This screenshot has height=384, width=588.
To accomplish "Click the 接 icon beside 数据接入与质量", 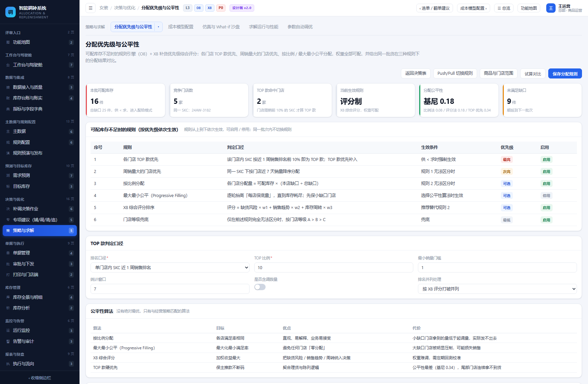I will pos(8,87).
